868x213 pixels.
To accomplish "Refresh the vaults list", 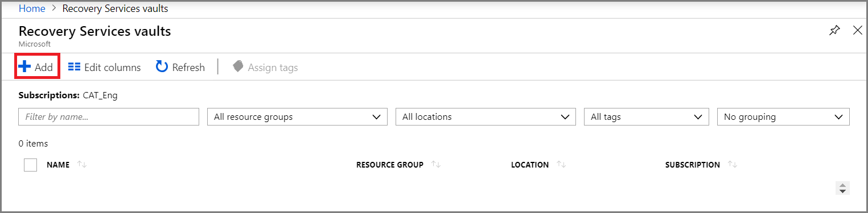I will [180, 67].
